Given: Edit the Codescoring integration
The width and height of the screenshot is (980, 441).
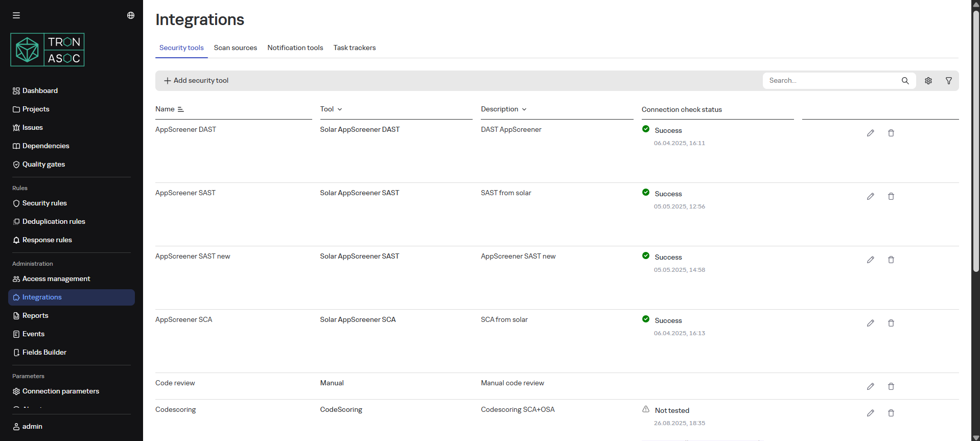Looking at the screenshot, I should coord(871,413).
